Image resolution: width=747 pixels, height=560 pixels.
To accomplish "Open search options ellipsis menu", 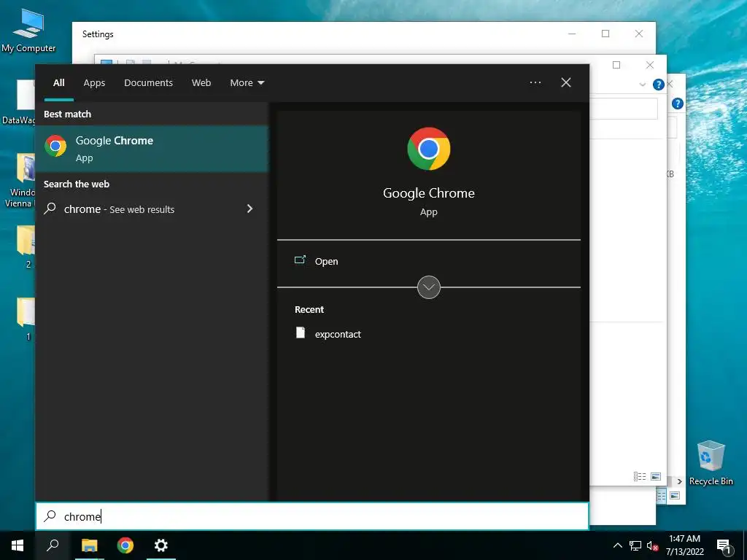I will pos(535,82).
